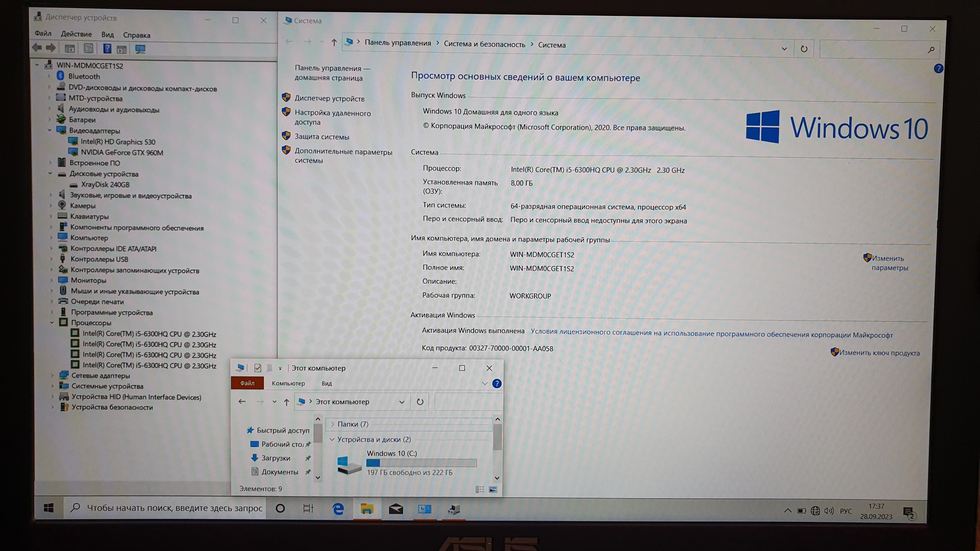Screen dimensions: 980x551
Task: Open the Действие menu in Device Manager
Action: pyautogui.click(x=76, y=34)
